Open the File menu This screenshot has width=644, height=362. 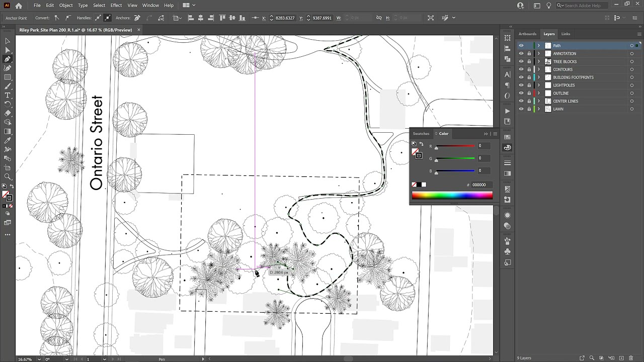coord(37,6)
